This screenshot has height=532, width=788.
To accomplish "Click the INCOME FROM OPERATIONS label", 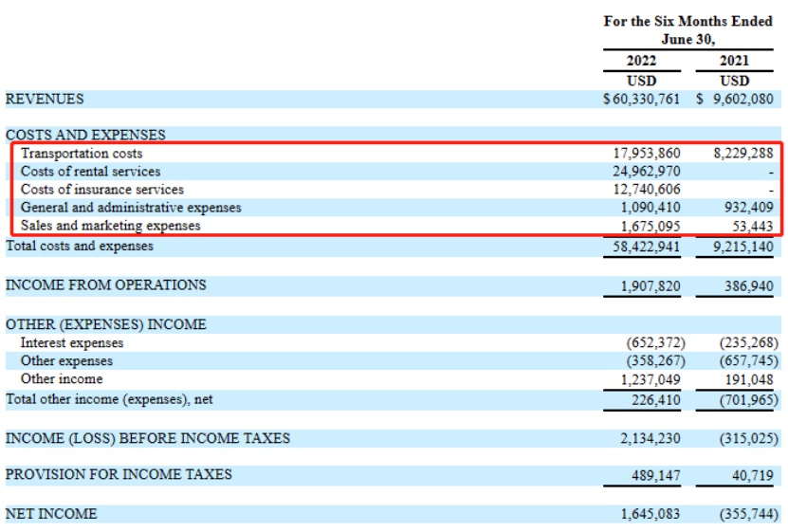I will tap(105, 284).
